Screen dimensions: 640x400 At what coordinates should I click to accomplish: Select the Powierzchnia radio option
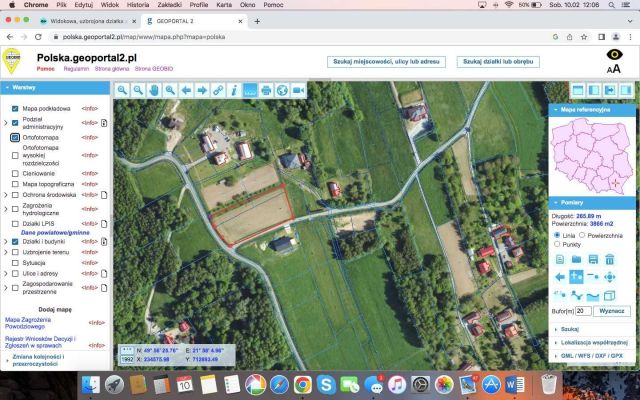tap(582, 236)
